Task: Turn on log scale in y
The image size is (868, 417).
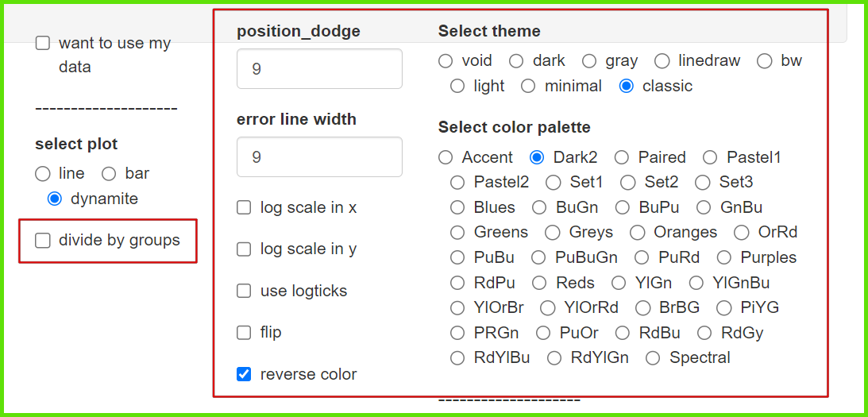Action: pos(244,249)
